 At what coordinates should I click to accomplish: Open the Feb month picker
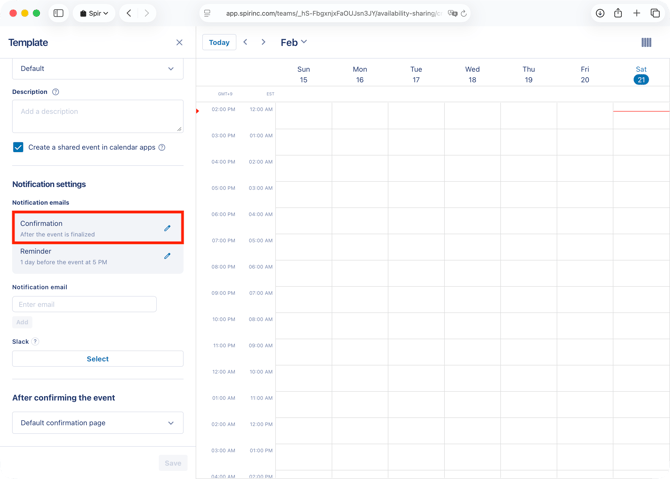click(x=293, y=42)
